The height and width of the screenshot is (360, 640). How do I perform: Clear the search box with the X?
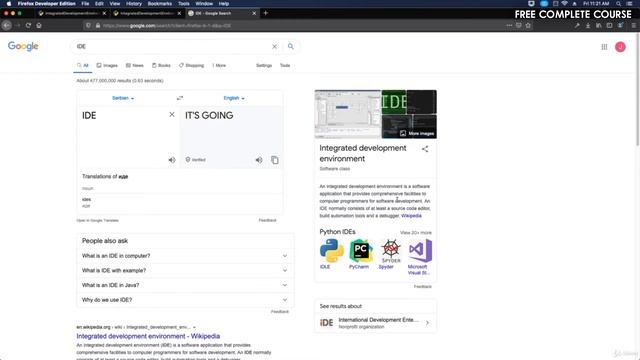274,47
